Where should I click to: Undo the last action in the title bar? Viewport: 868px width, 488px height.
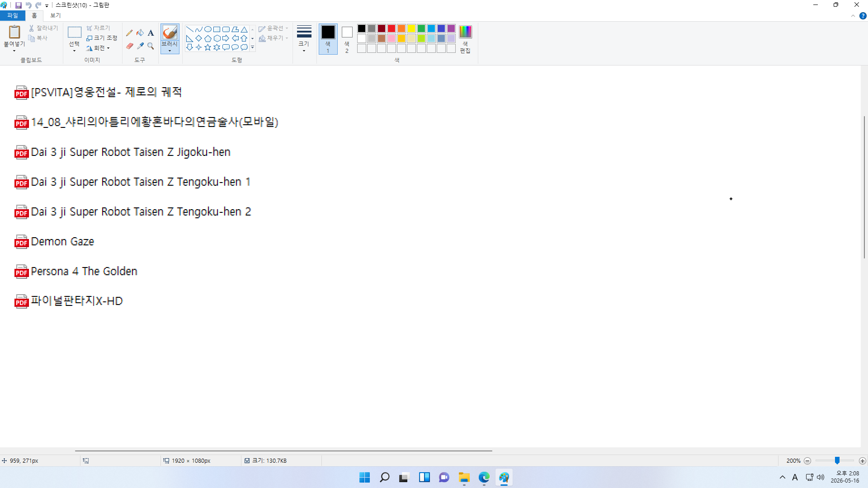point(28,5)
